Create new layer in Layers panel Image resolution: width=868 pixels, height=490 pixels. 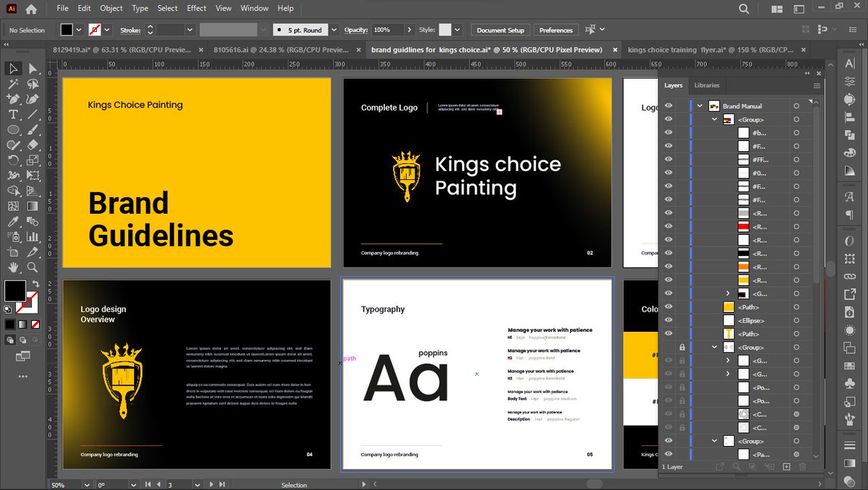(x=786, y=467)
